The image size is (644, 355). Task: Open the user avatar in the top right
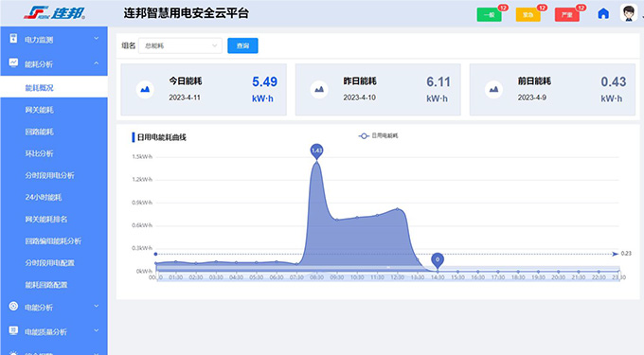click(x=628, y=13)
